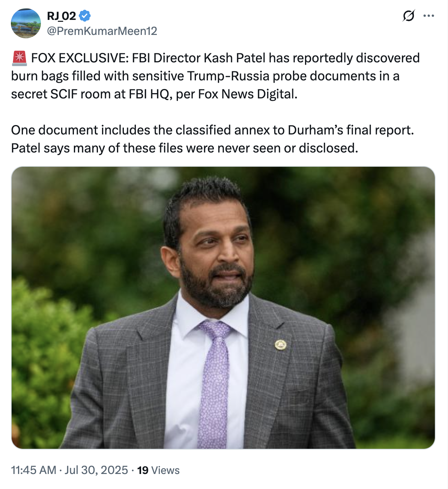Open the three-dot more options menu

428,16
